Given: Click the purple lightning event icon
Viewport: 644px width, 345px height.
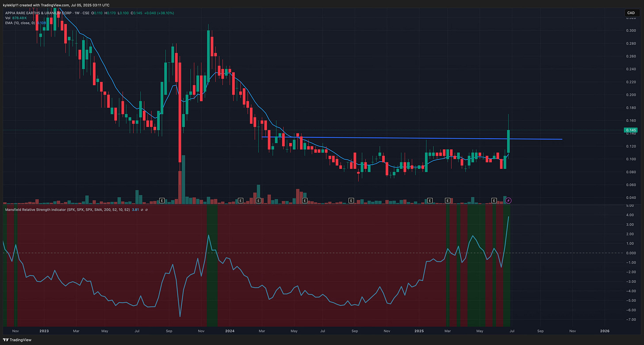Looking at the screenshot, I should pos(509,201).
